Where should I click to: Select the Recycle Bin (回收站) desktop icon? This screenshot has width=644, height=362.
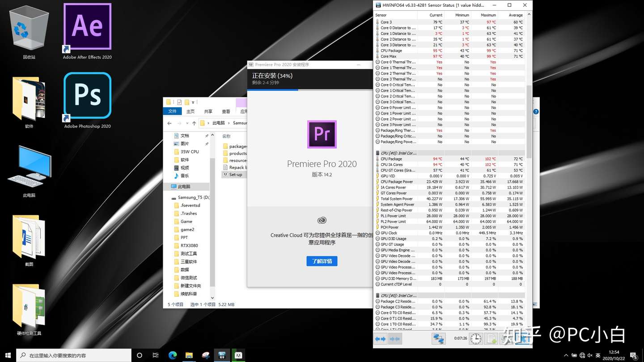(x=29, y=31)
